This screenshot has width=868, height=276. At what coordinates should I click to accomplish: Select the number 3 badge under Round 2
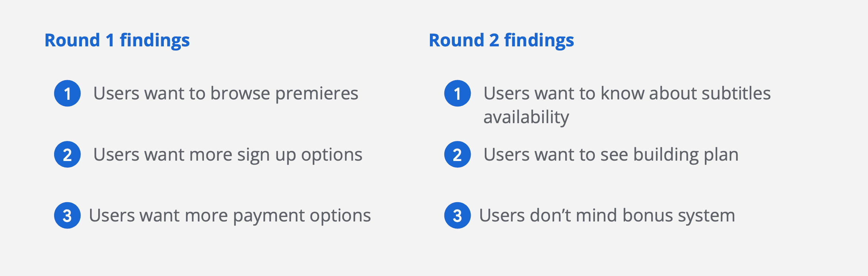(x=458, y=216)
